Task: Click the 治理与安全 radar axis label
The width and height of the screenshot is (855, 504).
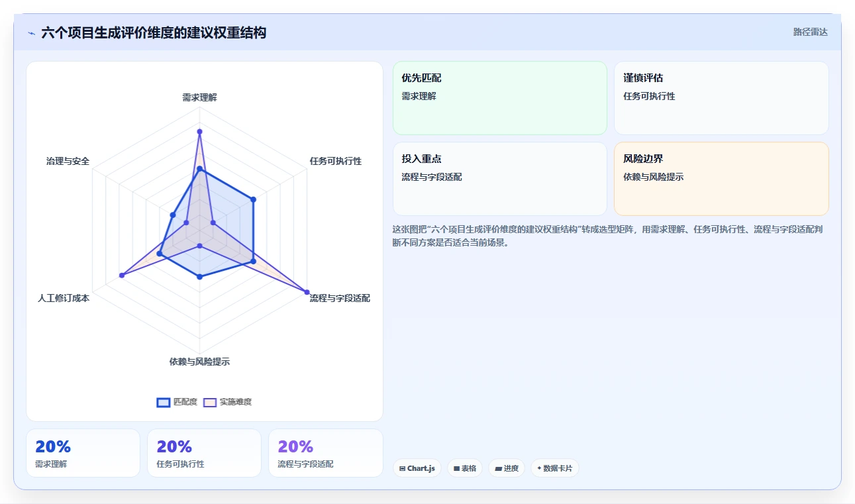Action: click(x=68, y=161)
